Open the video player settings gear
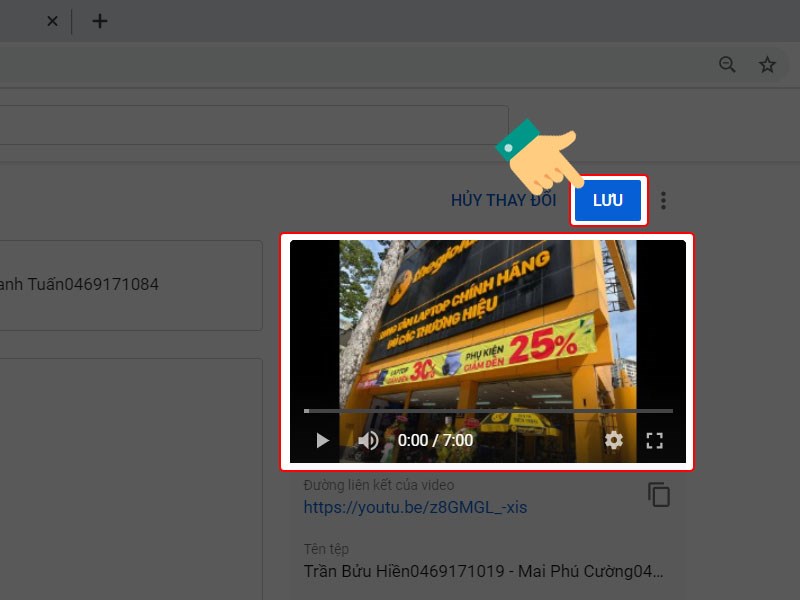This screenshot has width=800, height=600. 614,440
